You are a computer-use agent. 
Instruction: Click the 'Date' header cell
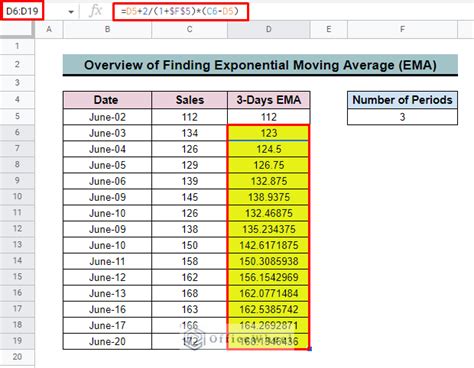pyautogui.click(x=107, y=100)
